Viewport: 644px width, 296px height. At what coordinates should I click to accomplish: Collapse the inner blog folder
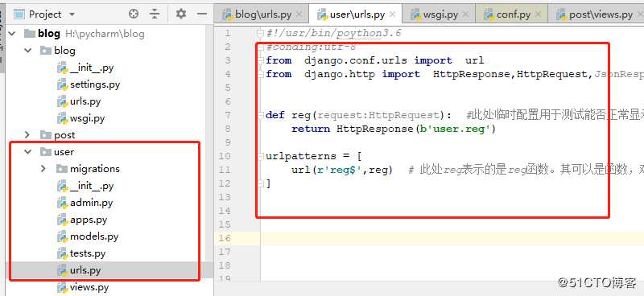27,51
